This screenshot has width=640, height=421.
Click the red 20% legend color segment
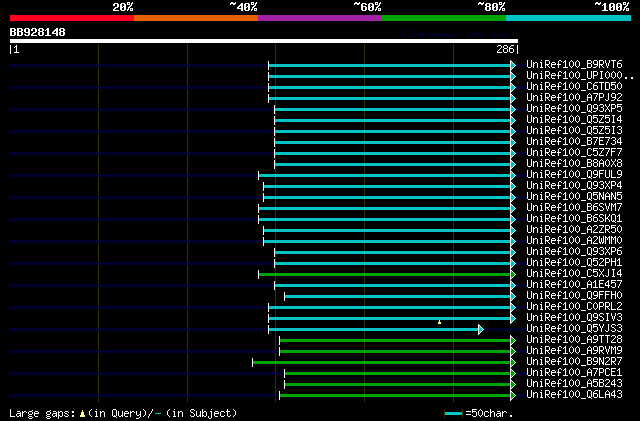pyautogui.click(x=72, y=18)
